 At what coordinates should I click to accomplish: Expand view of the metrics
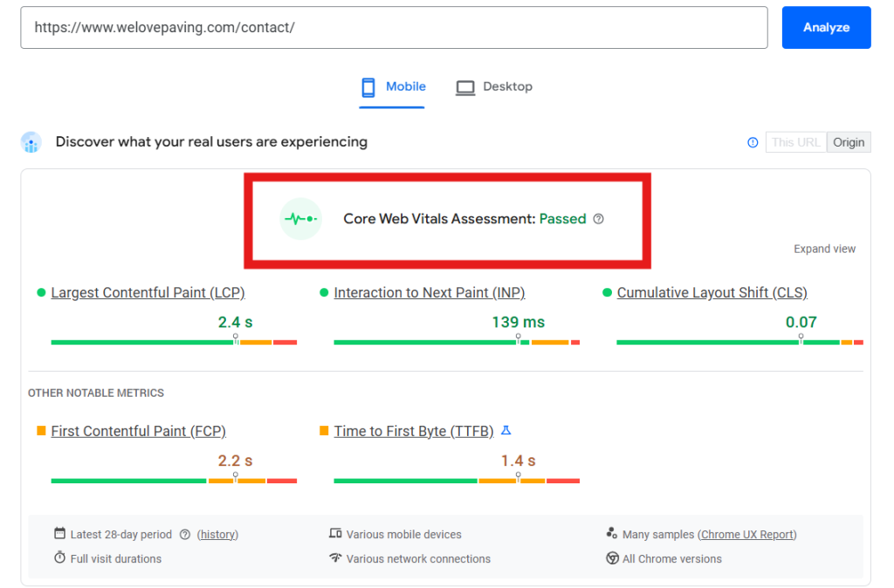pyautogui.click(x=824, y=249)
